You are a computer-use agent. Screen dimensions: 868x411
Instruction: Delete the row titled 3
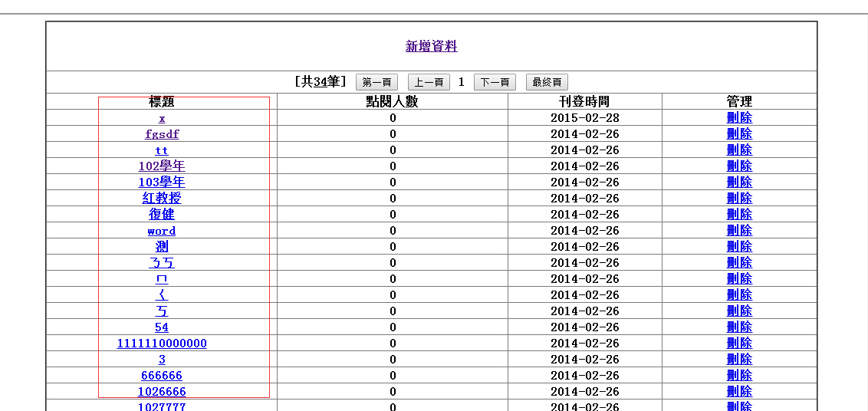[x=739, y=360]
